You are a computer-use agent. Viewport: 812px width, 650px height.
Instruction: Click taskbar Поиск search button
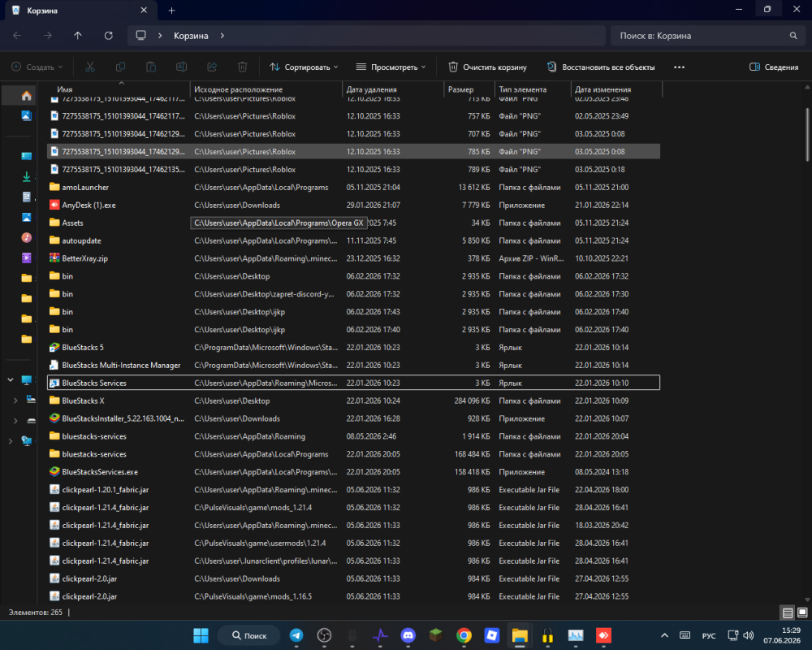(x=249, y=635)
